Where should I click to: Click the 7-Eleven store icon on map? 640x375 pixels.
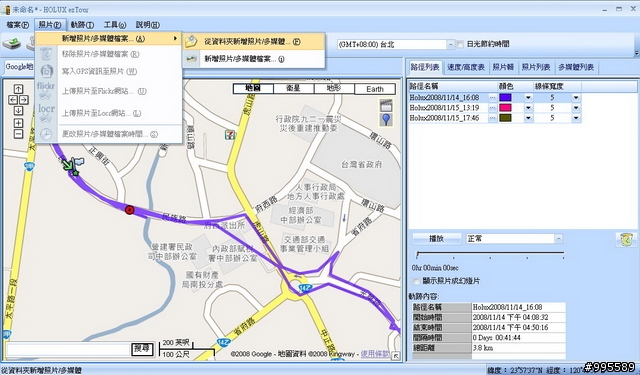(x=230, y=134)
